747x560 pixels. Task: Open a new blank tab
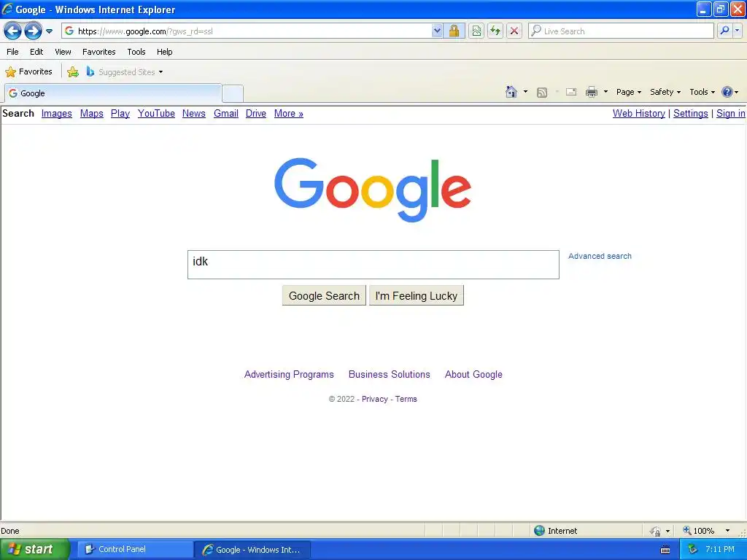point(233,93)
